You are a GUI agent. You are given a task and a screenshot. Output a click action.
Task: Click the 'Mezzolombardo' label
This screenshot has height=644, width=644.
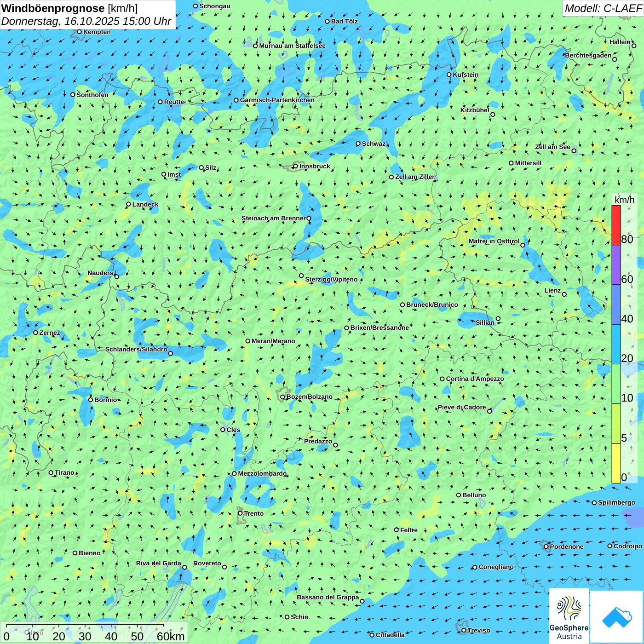click(x=262, y=473)
